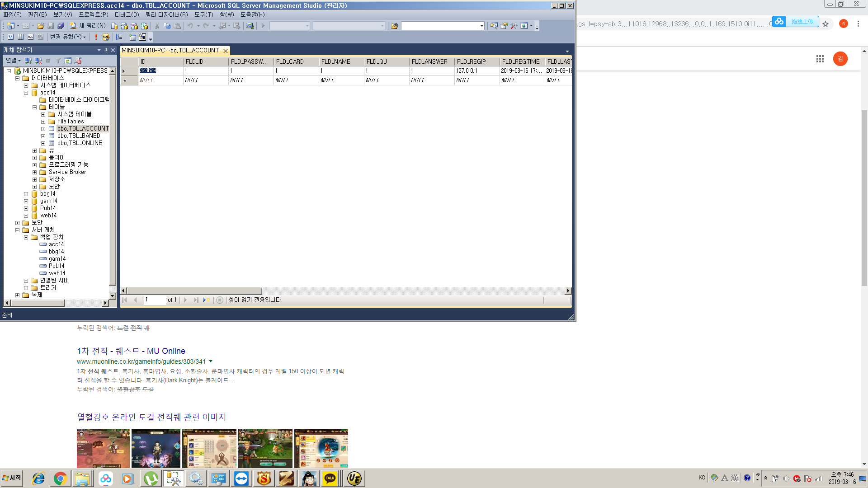Close the TBL_ACCOUNT document tab
868x488 pixels.
[x=225, y=51]
